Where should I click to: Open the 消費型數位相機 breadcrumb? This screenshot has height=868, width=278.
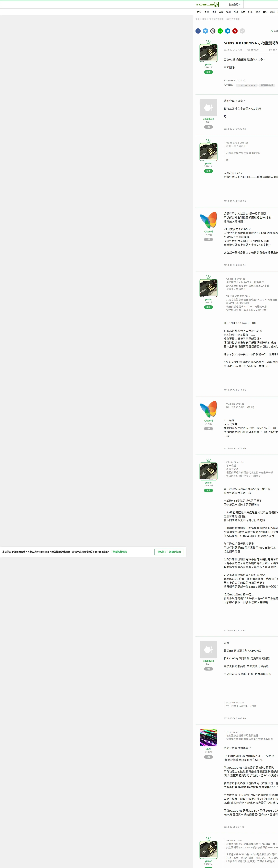click(216, 19)
